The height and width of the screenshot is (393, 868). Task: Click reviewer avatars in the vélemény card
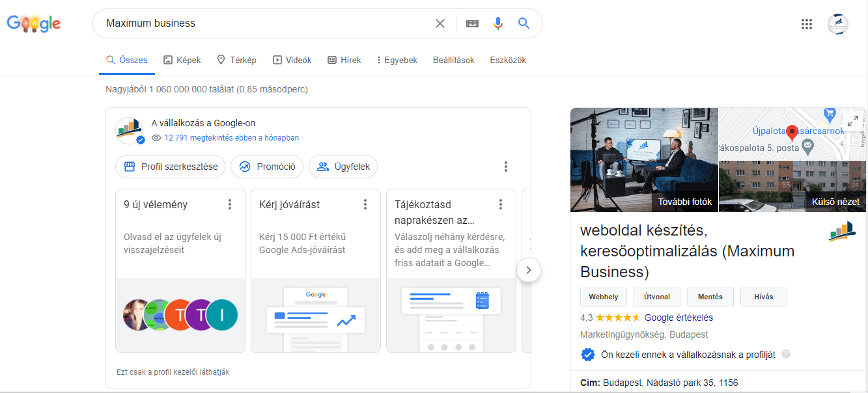click(180, 315)
